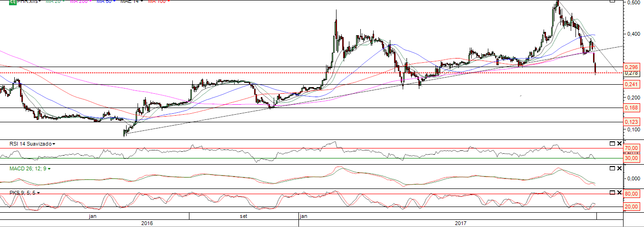Select the PKS 20,00 level label
The image size is (644, 227).
[x=631, y=207]
